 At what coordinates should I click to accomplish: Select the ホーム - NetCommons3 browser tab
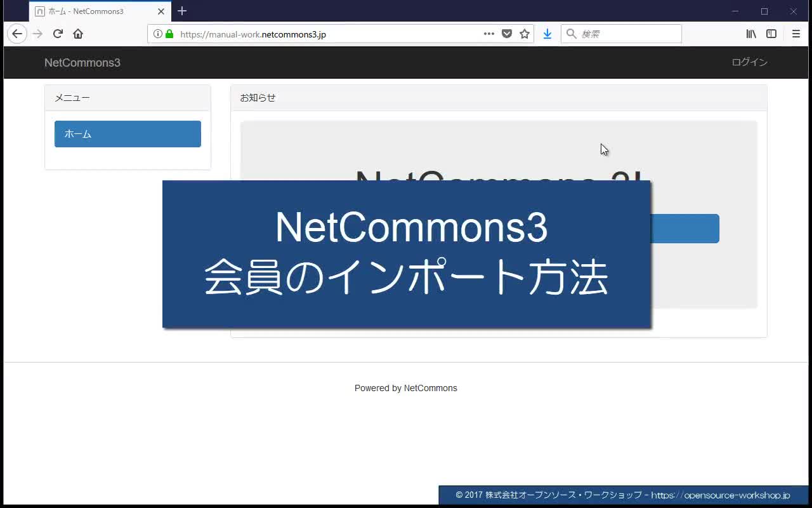(x=100, y=11)
